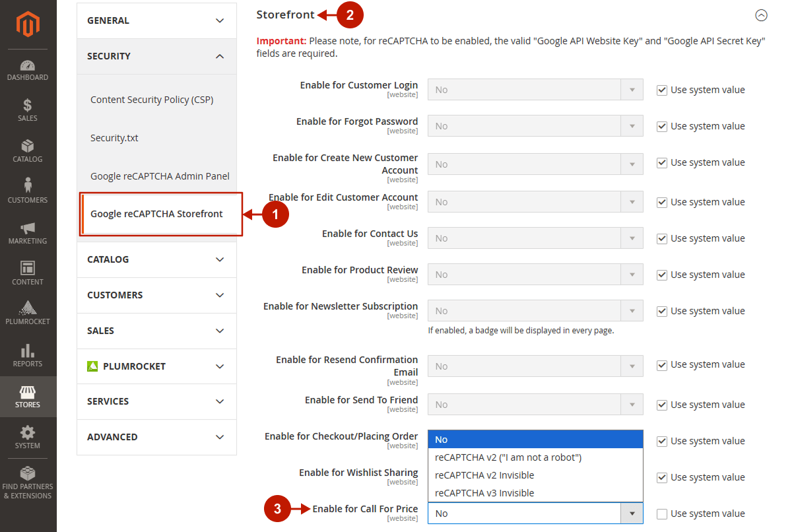Expand the SERVICES config section
Image resolution: width=796 pixels, height=532 pixels.
(156, 401)
